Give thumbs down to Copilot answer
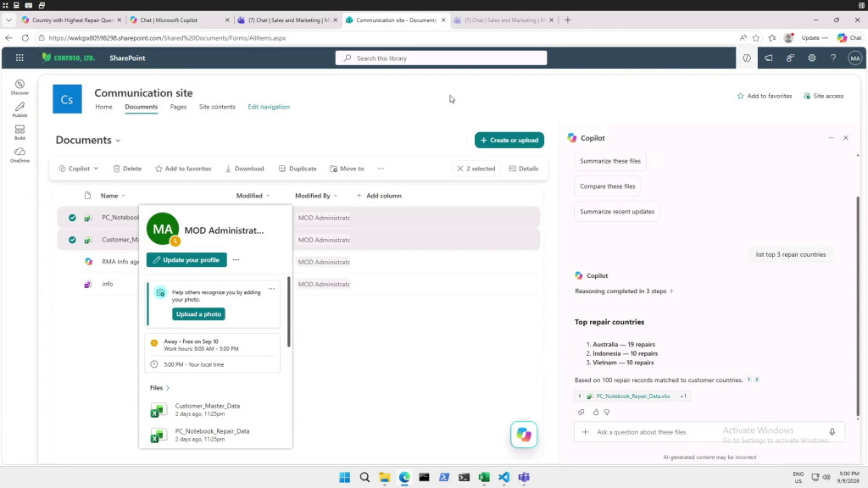The width and height of the screenshot is (868, 488). (607, 413)
